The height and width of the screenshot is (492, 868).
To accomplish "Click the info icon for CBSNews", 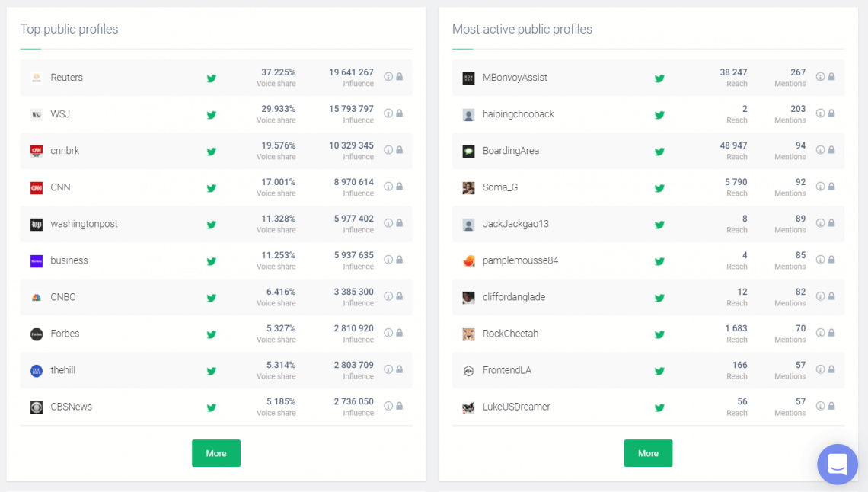I will [x=388, y=406].
